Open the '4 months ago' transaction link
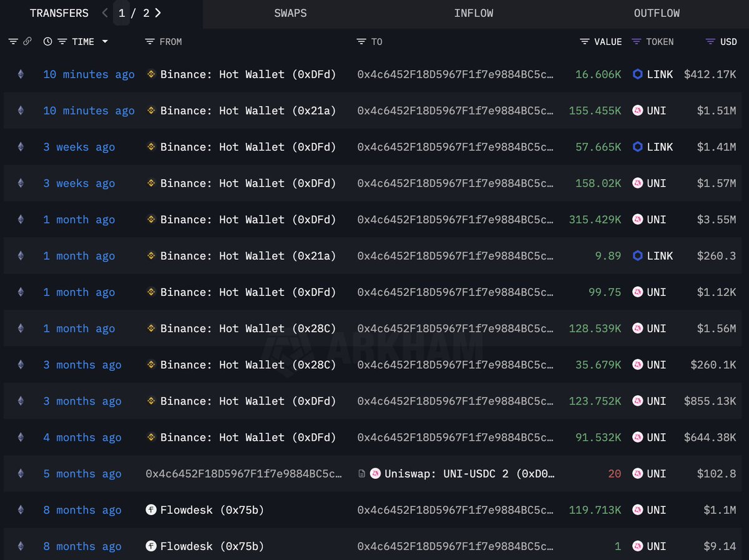 [x=82, y=438]
